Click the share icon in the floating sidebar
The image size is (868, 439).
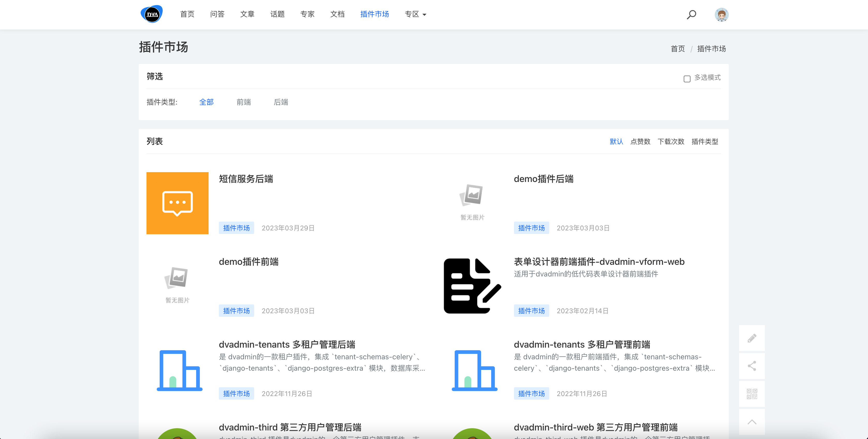coord(752,365)
